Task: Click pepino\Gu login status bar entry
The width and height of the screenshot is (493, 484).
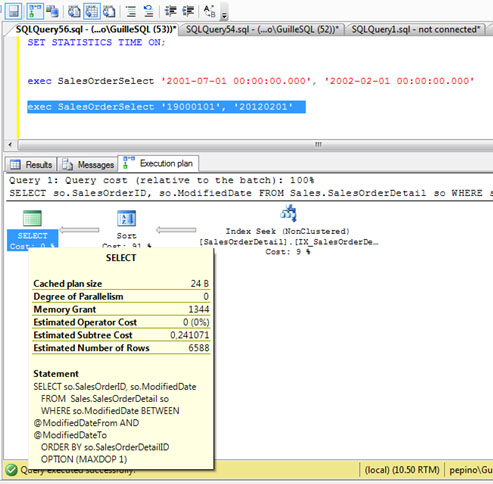Action: 471,470
